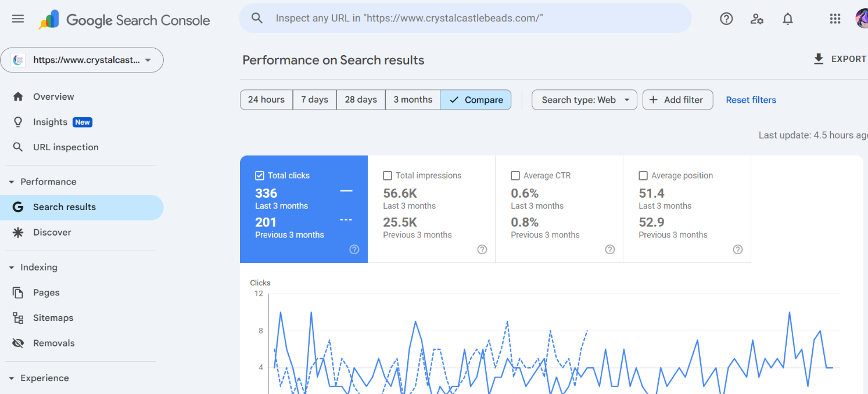The height and width of the screenshot is (394, 868).
Task: Click the Export download icon
Action: (819, 59)
